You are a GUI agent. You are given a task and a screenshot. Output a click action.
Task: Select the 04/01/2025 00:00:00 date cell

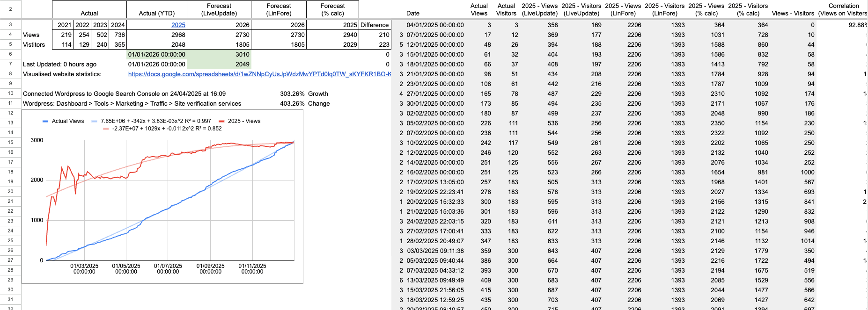(435, 25)
